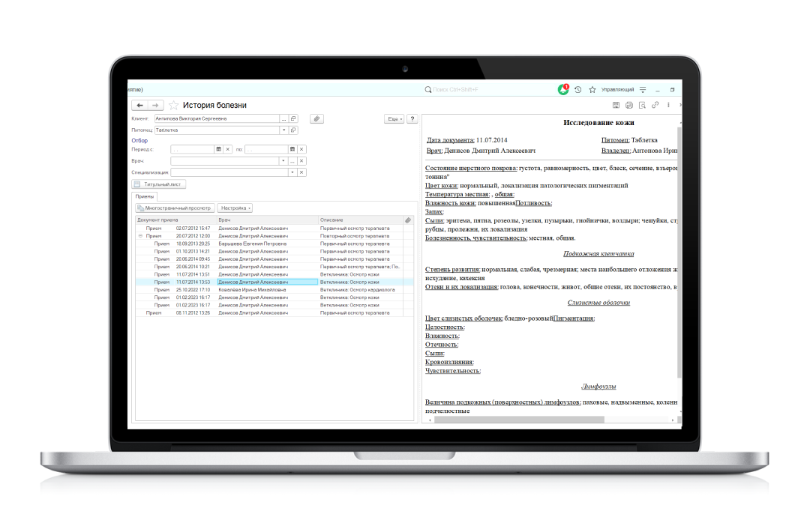Screen dimensions: 810x532
Task: Open the 'Настройка' dropdown menu
Action: 235,208
